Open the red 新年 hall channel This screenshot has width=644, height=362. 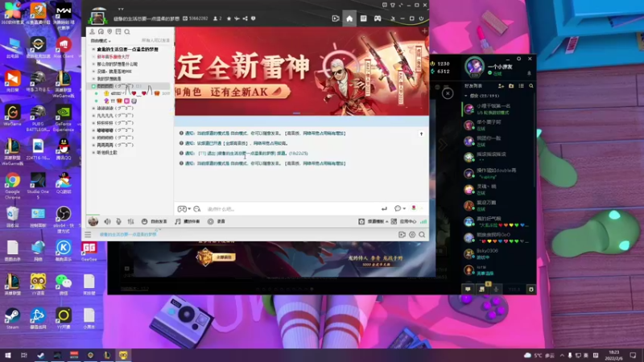[113, 56]
